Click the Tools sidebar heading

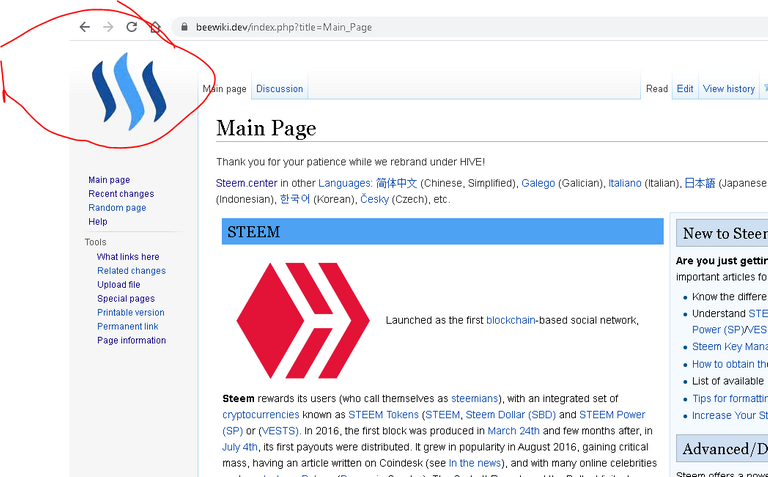96,242
